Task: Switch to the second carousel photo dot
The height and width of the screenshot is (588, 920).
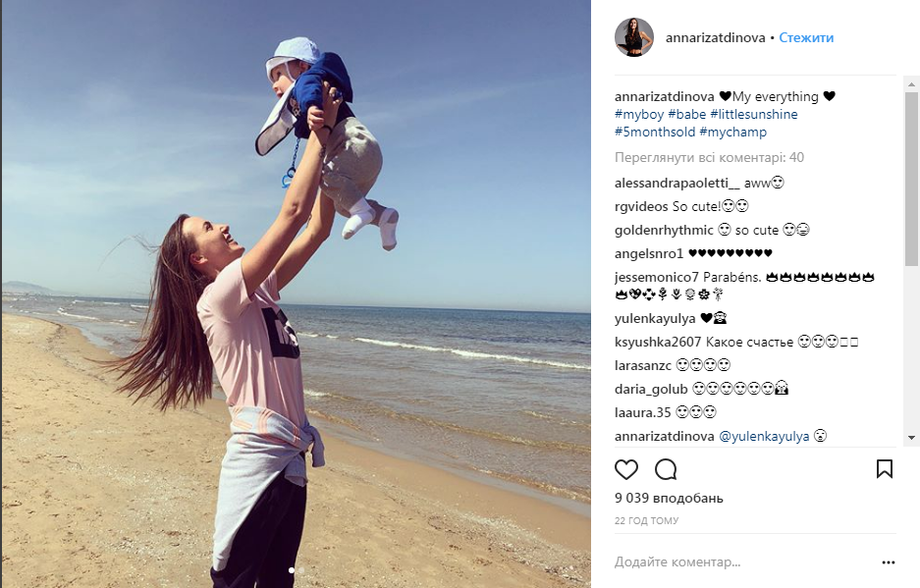Action: coord(301,569)
